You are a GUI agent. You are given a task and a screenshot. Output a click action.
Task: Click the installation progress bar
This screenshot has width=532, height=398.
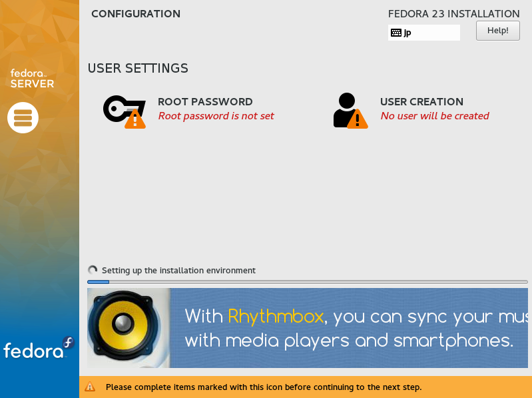[308, 282]
